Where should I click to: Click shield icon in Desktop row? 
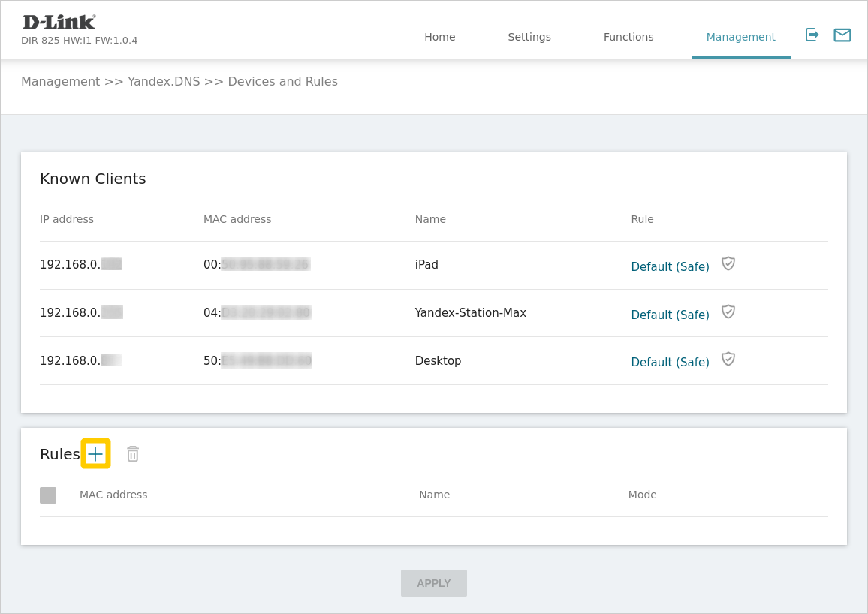(728, 359)
